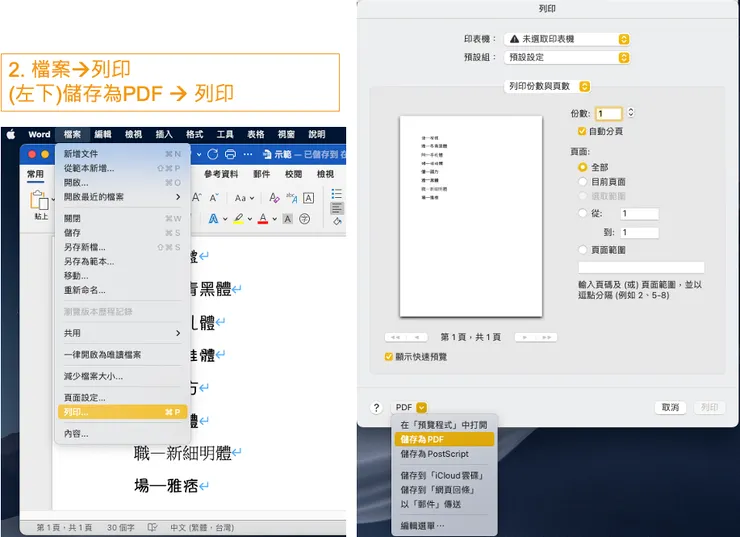Select the 頁面範圍 radio button
The image size is (740, 537).
pyautogui.click(x=582, y=250)
